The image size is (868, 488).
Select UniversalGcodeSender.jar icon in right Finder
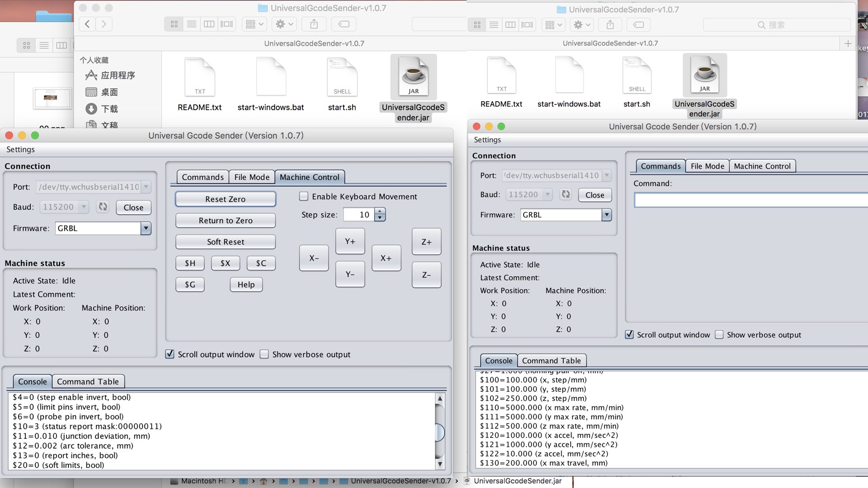coord(704,75)
